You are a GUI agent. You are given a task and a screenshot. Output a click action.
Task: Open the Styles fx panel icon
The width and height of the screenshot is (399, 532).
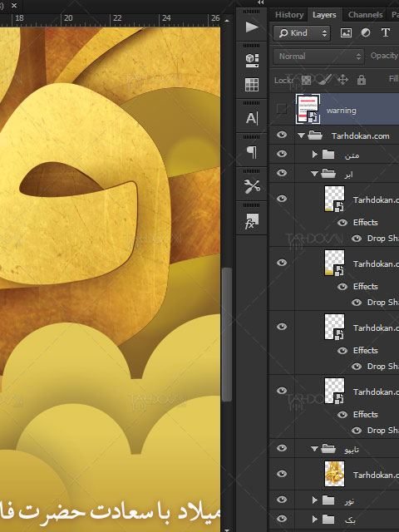252,221
